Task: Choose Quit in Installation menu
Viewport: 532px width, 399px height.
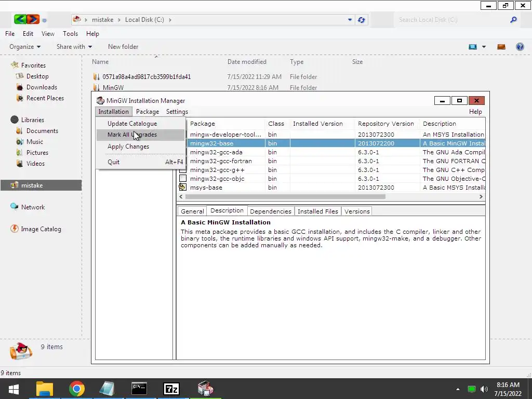Action: click(x=140, y=162)
